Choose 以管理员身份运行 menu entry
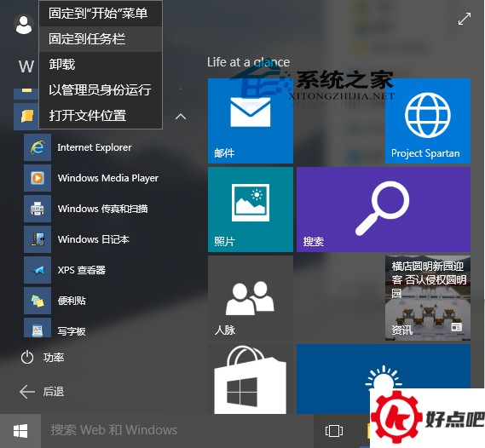 pos(101,90)
